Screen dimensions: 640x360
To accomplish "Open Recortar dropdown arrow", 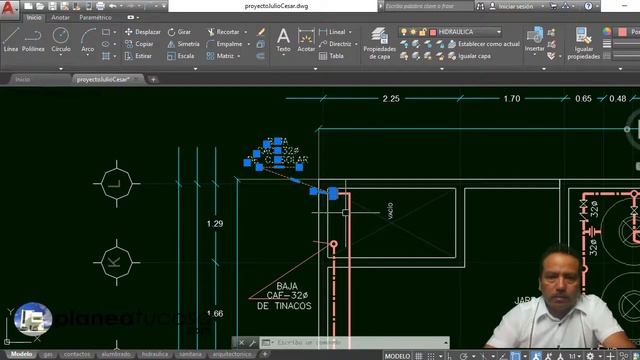I will (246, 32).
